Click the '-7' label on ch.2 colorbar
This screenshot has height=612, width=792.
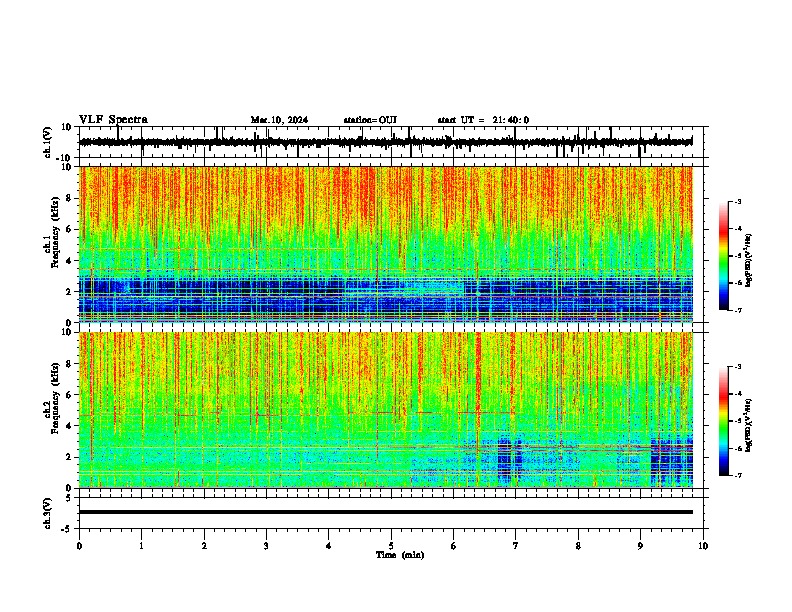(738, 476)
